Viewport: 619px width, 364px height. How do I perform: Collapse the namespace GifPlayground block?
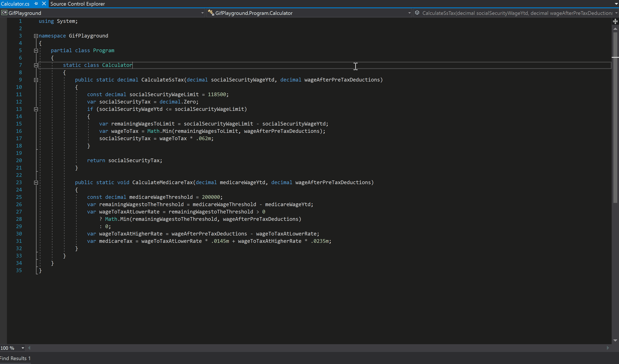click(x=36, y=36)
